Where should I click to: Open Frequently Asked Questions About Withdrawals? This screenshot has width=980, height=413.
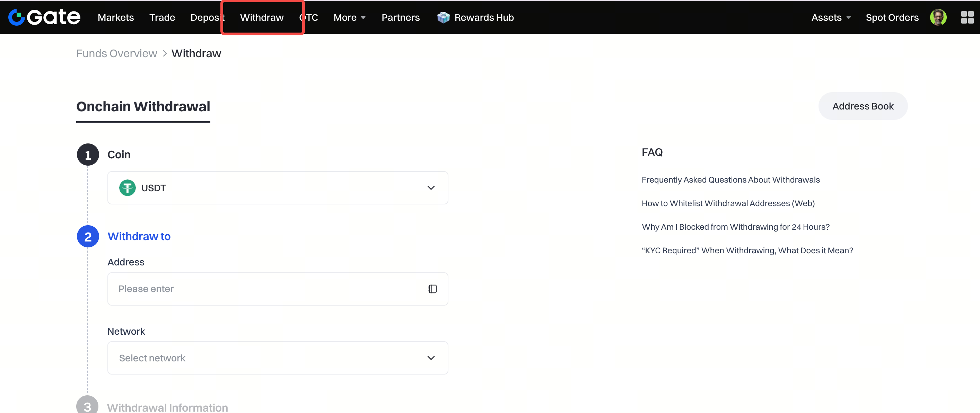(x=730, y=179)
